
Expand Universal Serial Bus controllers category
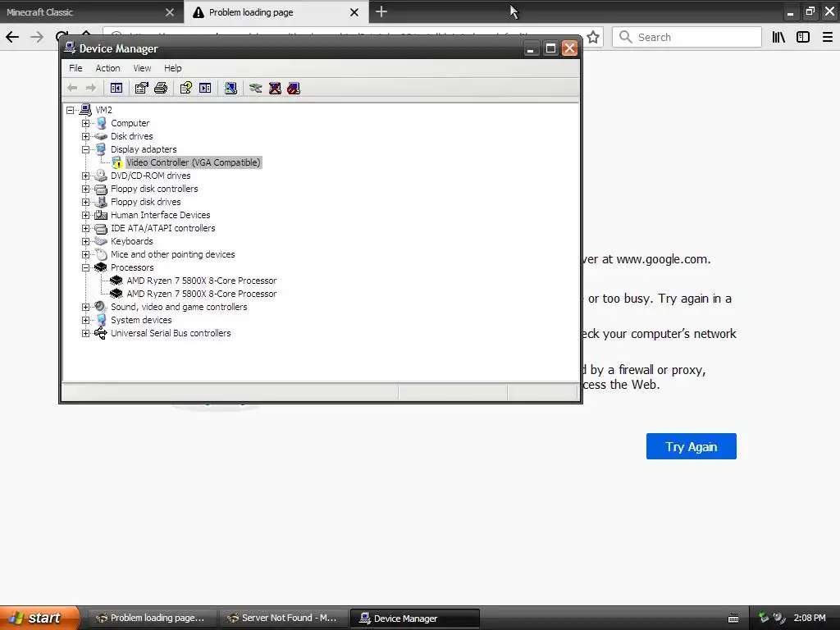(85, 333)
